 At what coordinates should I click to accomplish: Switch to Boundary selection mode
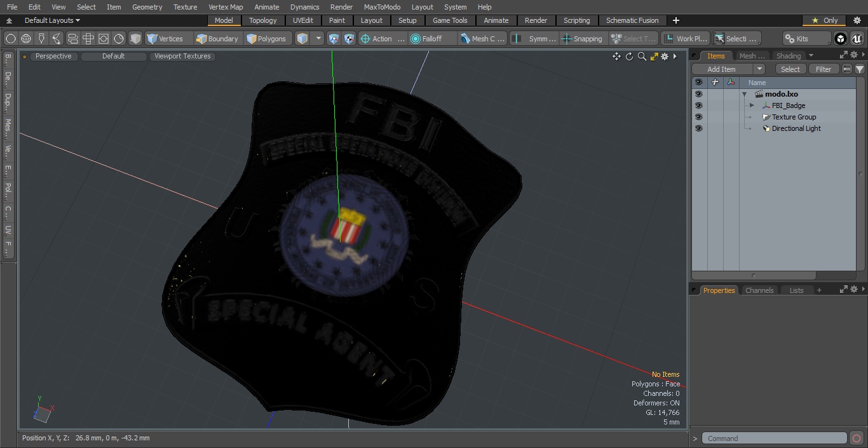pos(217,39)
